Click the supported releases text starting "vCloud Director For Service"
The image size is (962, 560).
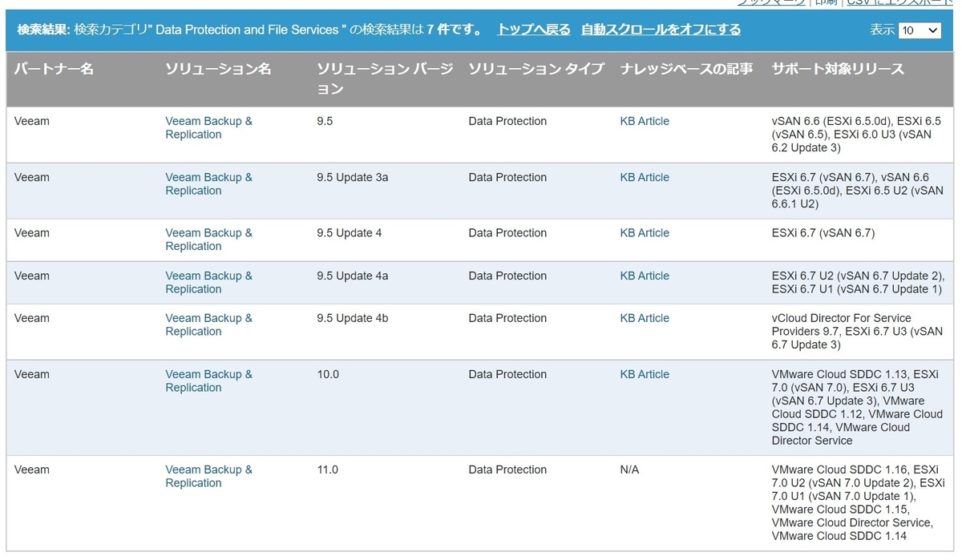(857, 331)
